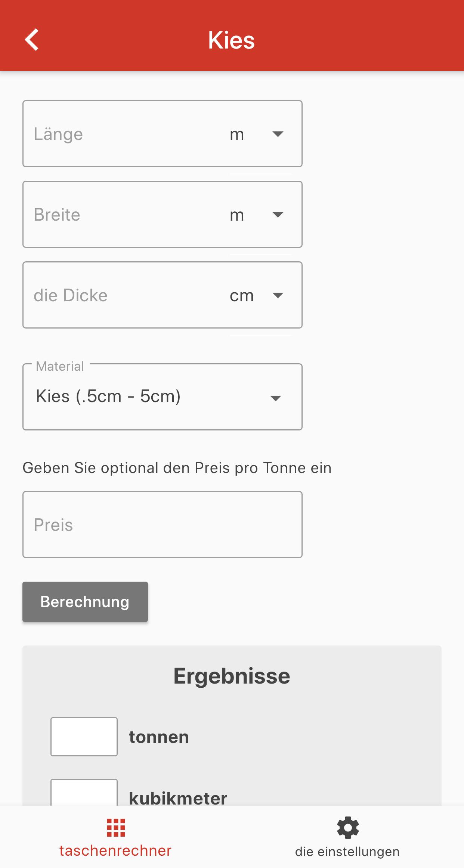This screenshot has height=868, width=464.
Task: Open the Material dropdown Kies (.5cm - 5cm)
Action: tap(163, 397)
